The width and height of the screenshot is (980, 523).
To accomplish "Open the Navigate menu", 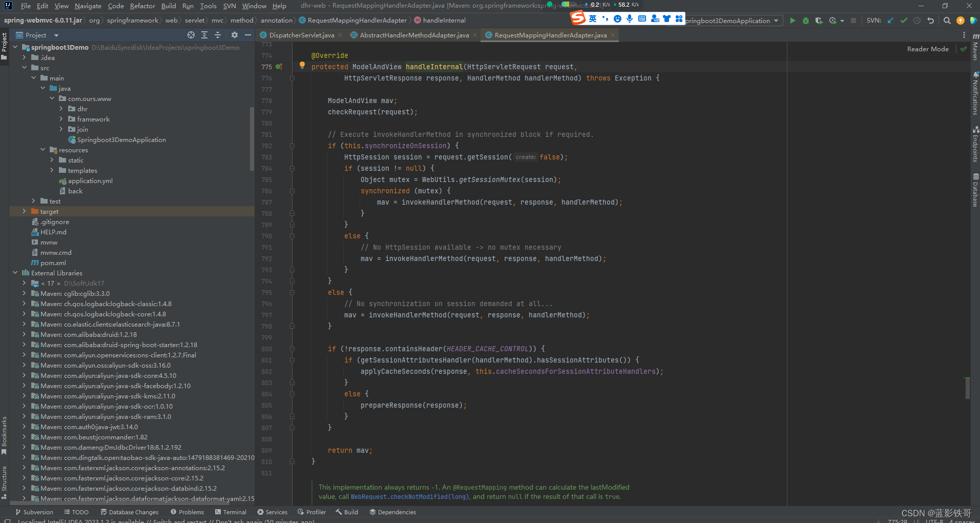I will coord(88,6).
